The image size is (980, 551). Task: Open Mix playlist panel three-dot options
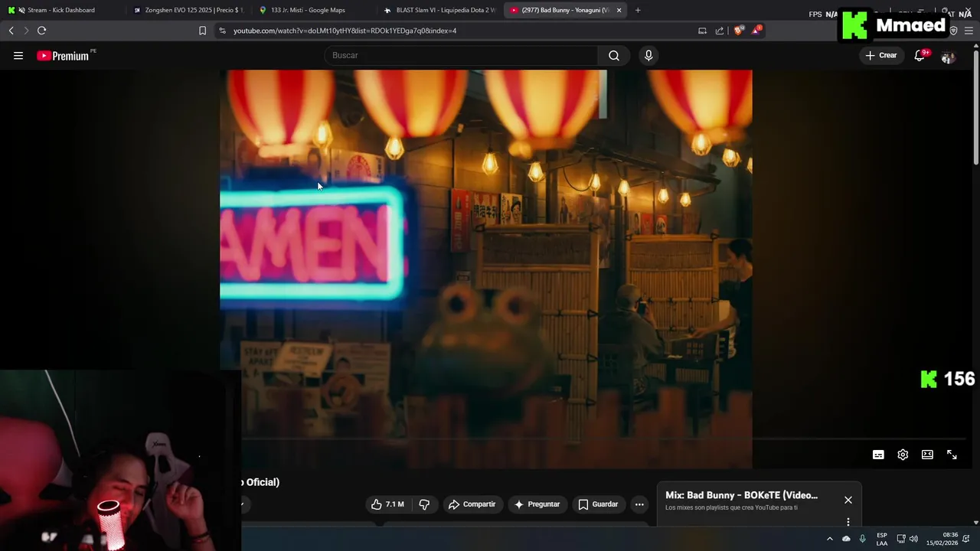point(848,522)
